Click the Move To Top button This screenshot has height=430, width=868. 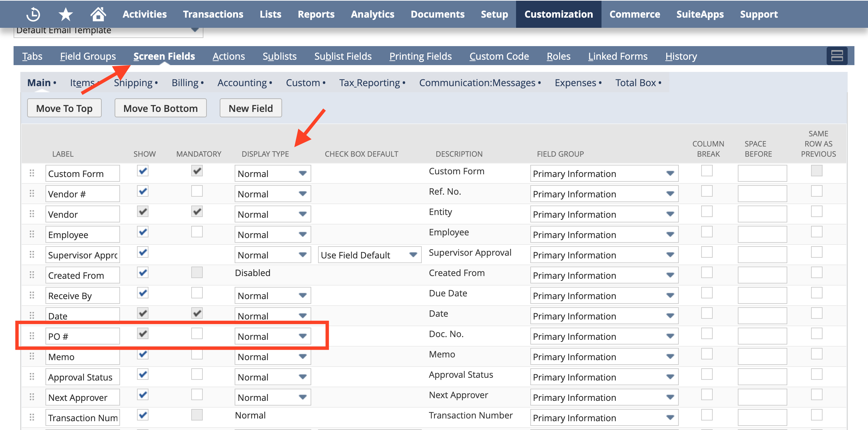pos(64,108)
